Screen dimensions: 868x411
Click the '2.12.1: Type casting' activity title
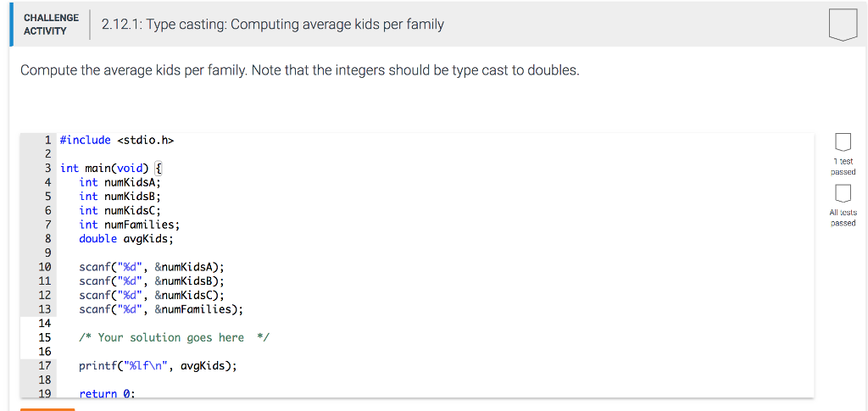tap(272, 25)
